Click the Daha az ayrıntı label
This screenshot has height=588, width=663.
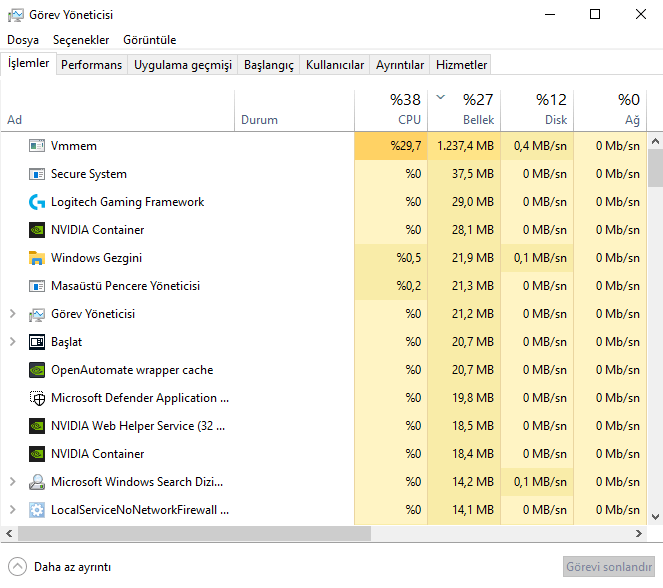(x=72, y=567)
